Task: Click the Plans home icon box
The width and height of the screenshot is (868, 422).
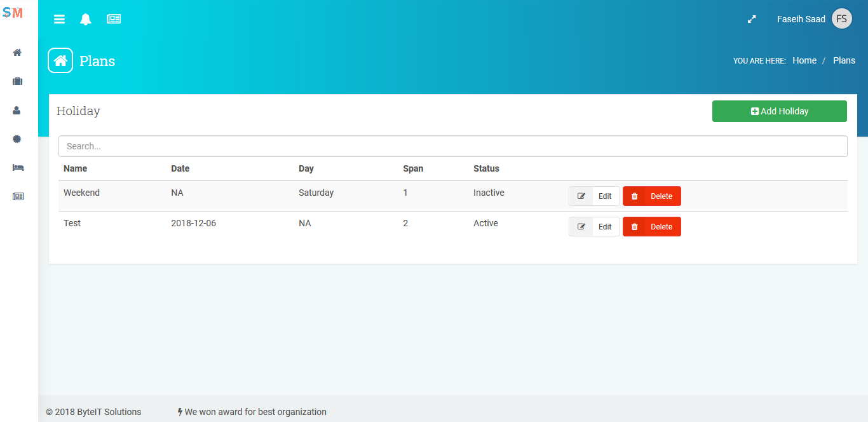Action: click(x=60, y=61)
